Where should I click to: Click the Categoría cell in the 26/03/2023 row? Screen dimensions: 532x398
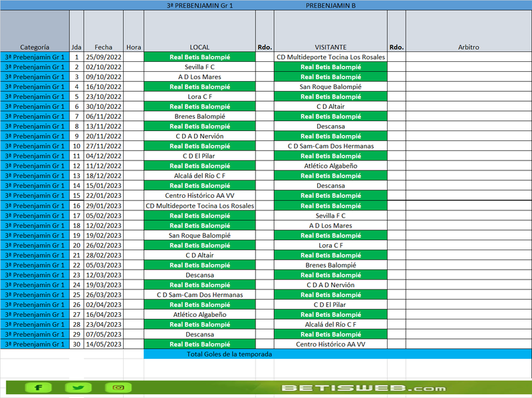click(x=35, y=295)
